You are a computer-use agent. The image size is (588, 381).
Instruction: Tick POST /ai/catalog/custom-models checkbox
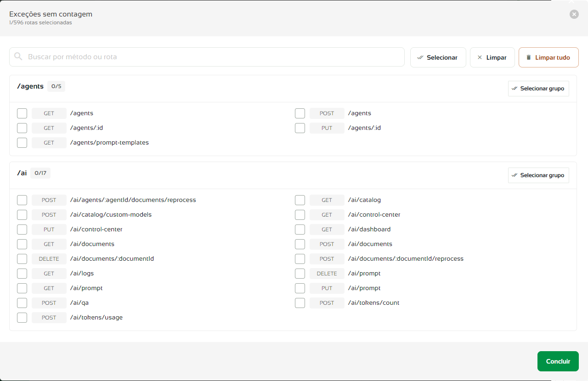22,215
